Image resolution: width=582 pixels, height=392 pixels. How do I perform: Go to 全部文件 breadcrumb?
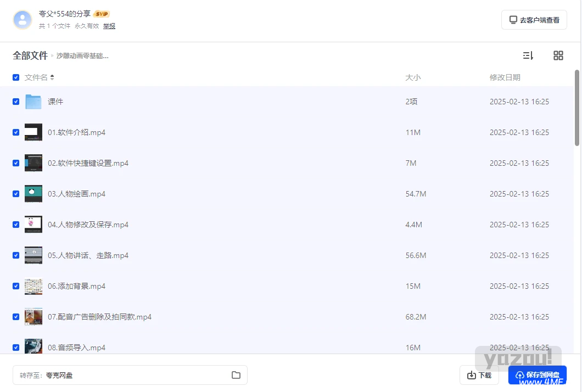(30, 55)
